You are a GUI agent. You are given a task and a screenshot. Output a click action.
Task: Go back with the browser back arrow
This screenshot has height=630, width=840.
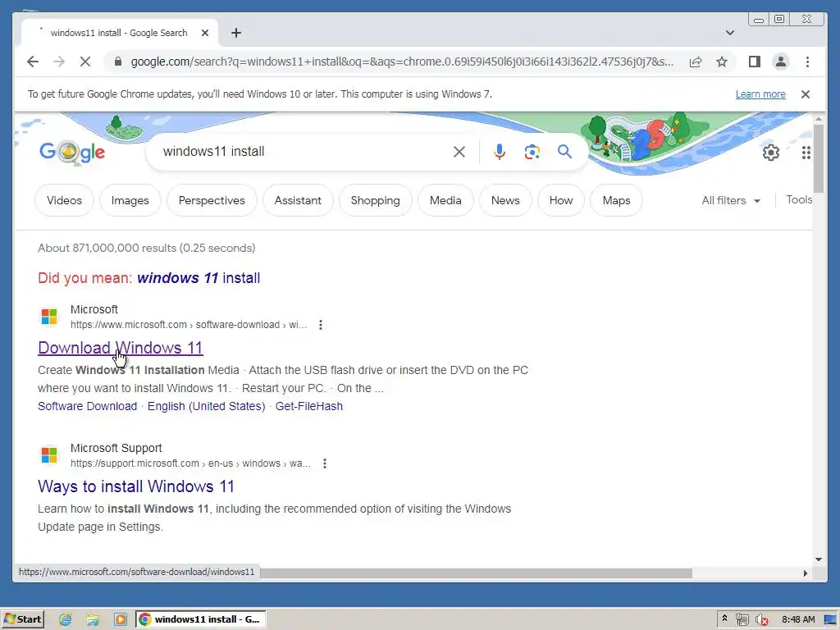[33, 62]
